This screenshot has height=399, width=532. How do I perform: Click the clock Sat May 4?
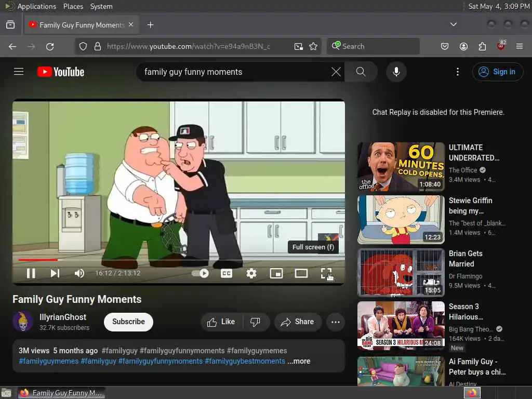tap(498, 6)
